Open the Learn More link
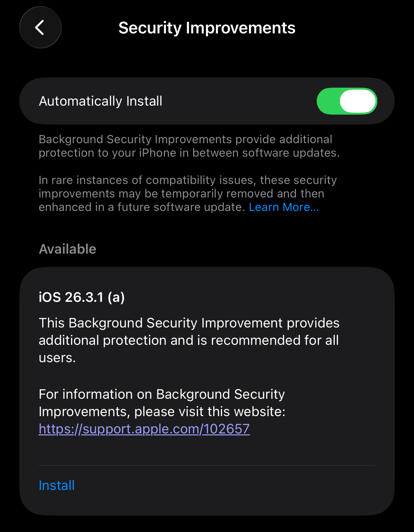 point(284,207)
